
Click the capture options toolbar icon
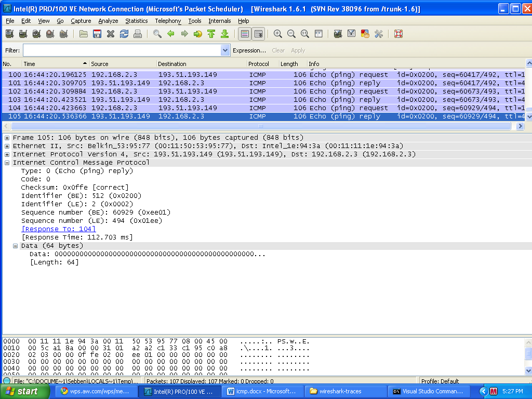23,34
